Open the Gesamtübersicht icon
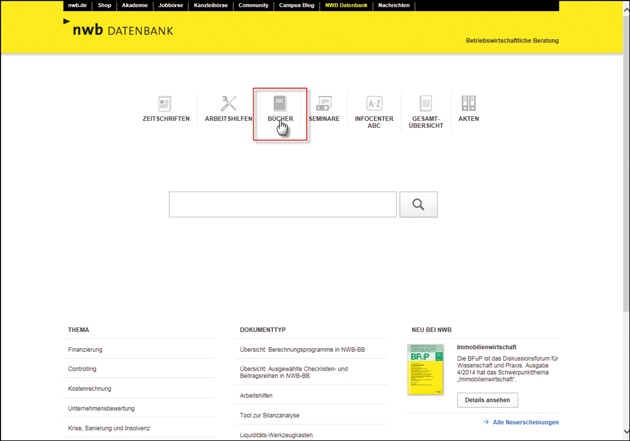 point(426,104)
